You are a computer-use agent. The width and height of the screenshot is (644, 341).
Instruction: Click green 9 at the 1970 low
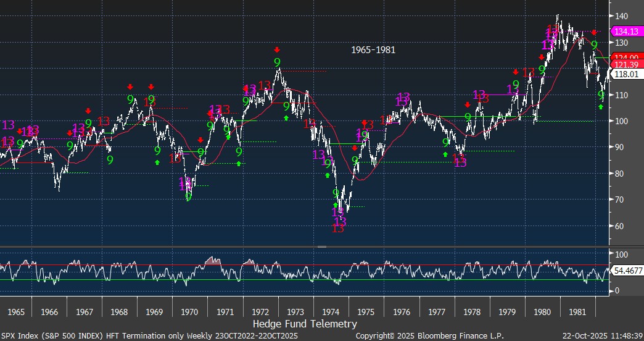coord(188,197)
